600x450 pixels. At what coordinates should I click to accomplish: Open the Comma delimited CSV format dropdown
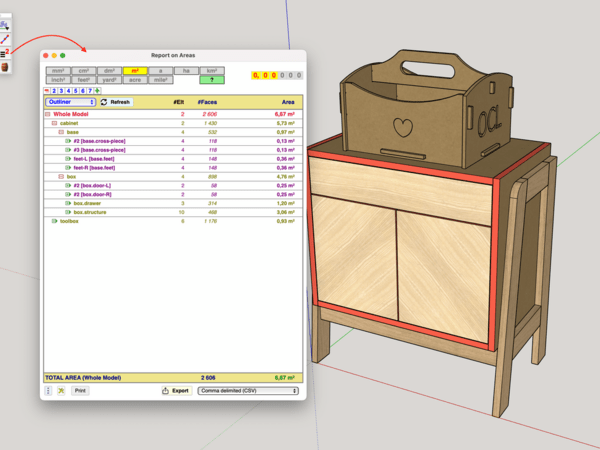[247, 391]
